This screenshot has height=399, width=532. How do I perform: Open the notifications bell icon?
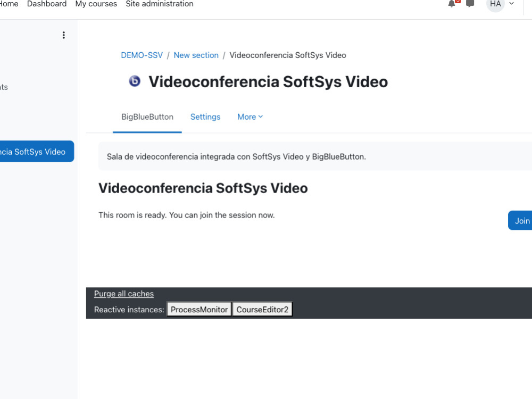point(452,3)
